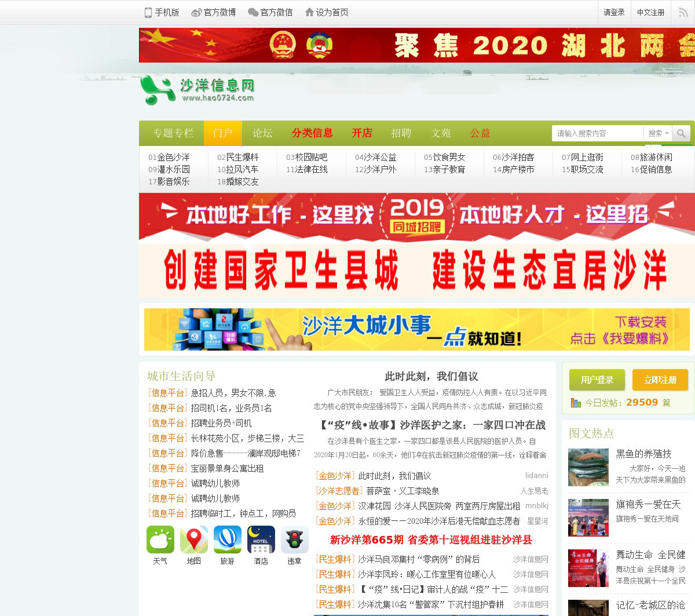Open forum section 02民生爆料
Image resolution: width=695 pixels, height=616 pixels.
pos(237,157)
